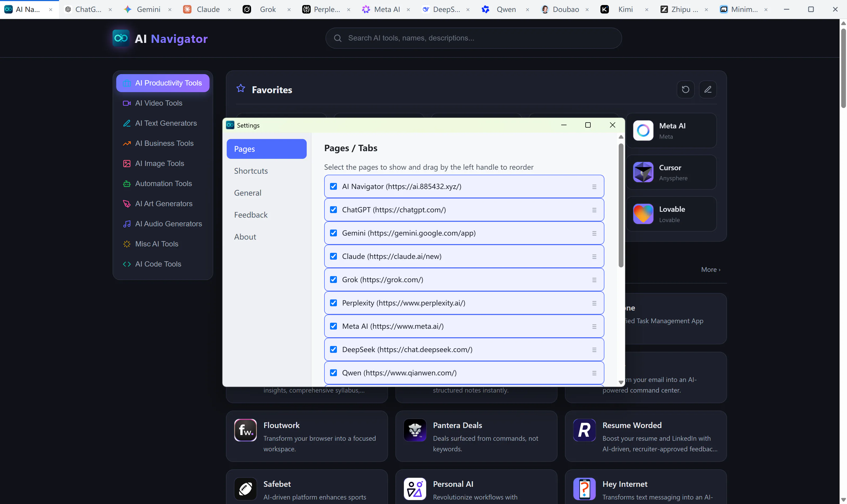
Task: Switch to the Grok browser tab
Action: [x=268, y=10]
